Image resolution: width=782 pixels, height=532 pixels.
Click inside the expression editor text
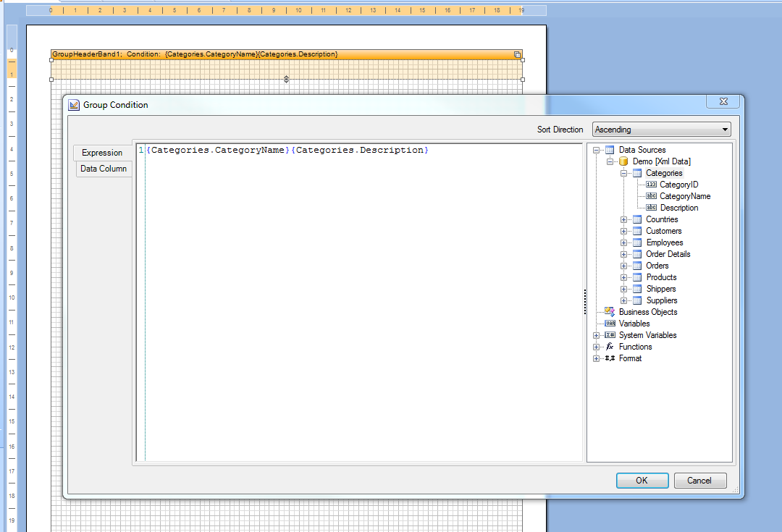[x=287, y=150]
